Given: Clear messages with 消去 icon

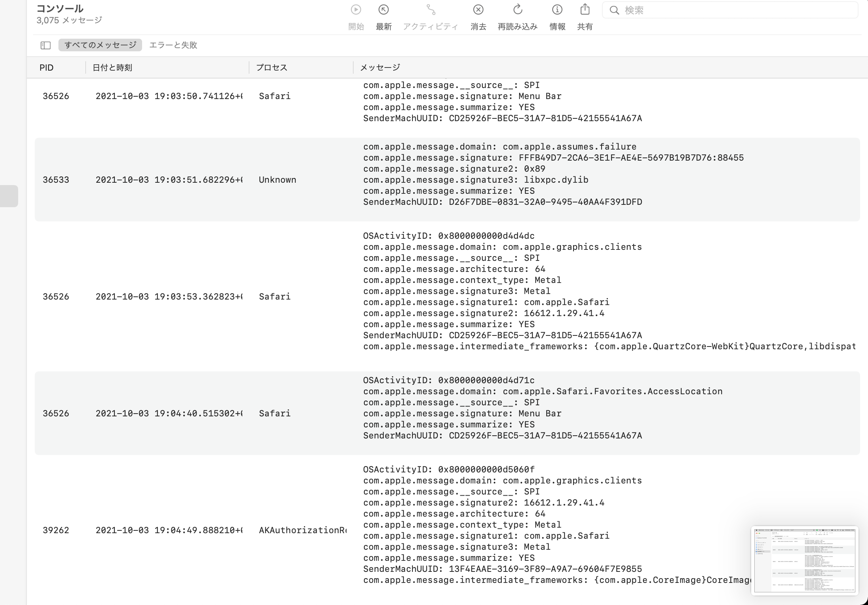Looking at the screenshot, I should 478,10.
